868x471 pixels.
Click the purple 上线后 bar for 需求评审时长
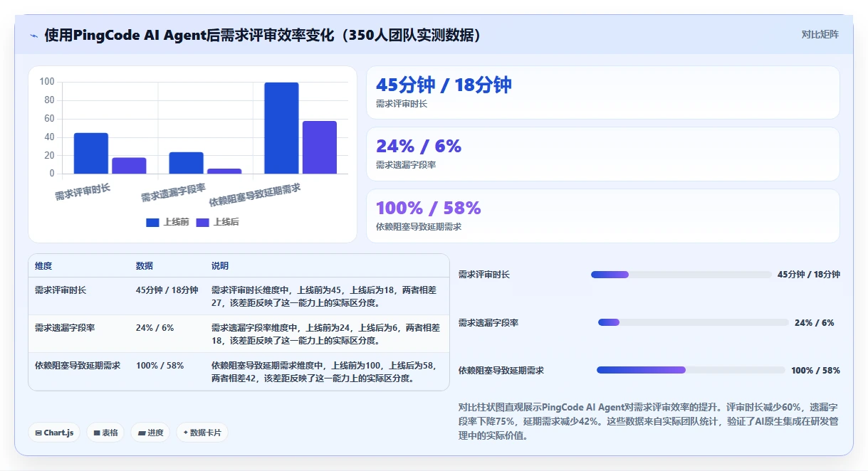coord(129,165)
